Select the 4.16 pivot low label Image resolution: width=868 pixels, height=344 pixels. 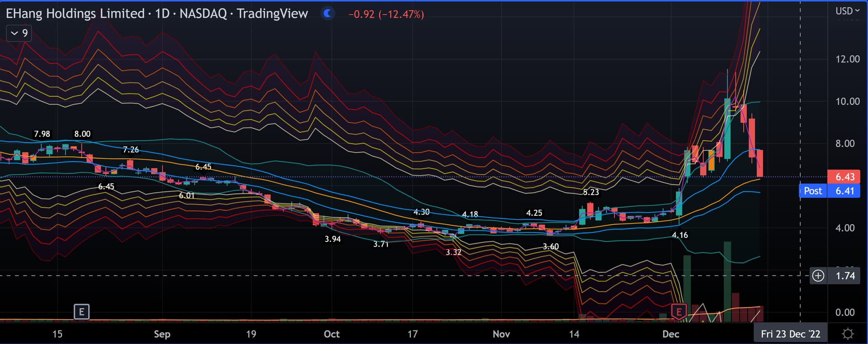click(x=679, y=235)
